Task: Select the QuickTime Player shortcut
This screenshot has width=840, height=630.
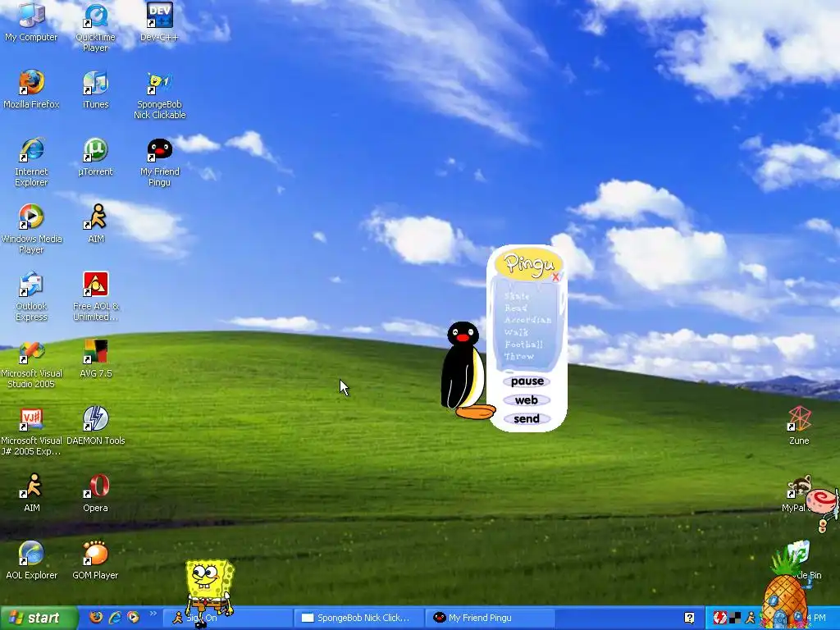Action: pyautogui.click(x=95, y=27)
